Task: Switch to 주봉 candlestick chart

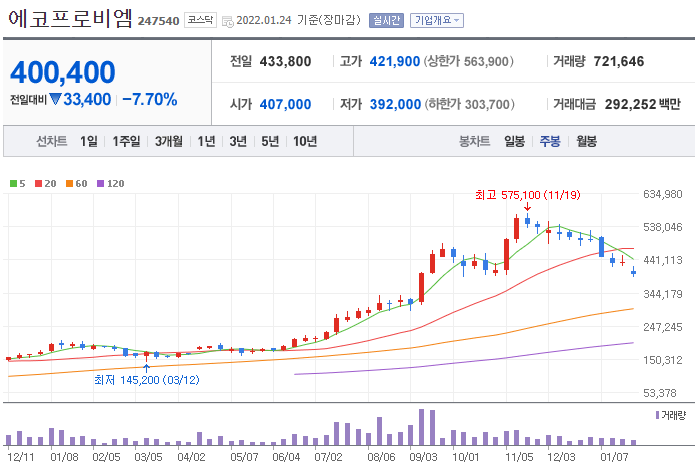Action: [x=550, y=141]
